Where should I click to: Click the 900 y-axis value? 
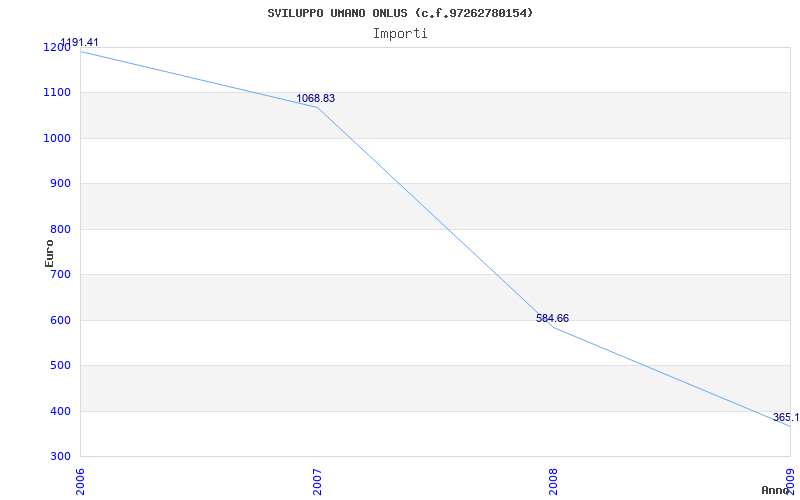[60, 184]
